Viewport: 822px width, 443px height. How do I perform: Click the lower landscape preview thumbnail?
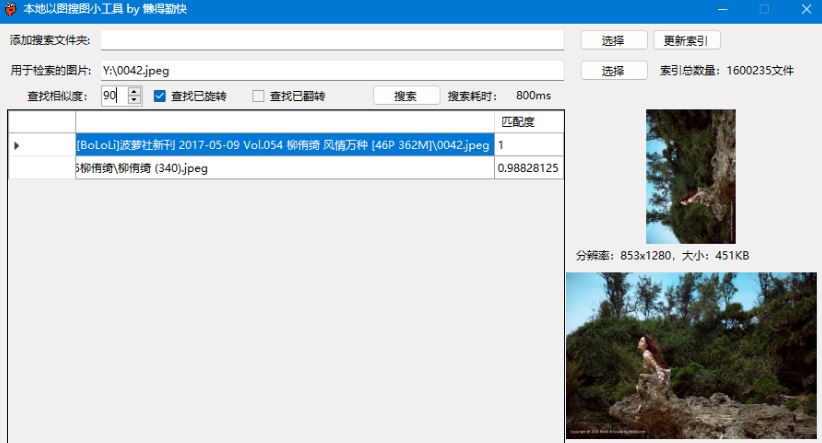point(690,355)
